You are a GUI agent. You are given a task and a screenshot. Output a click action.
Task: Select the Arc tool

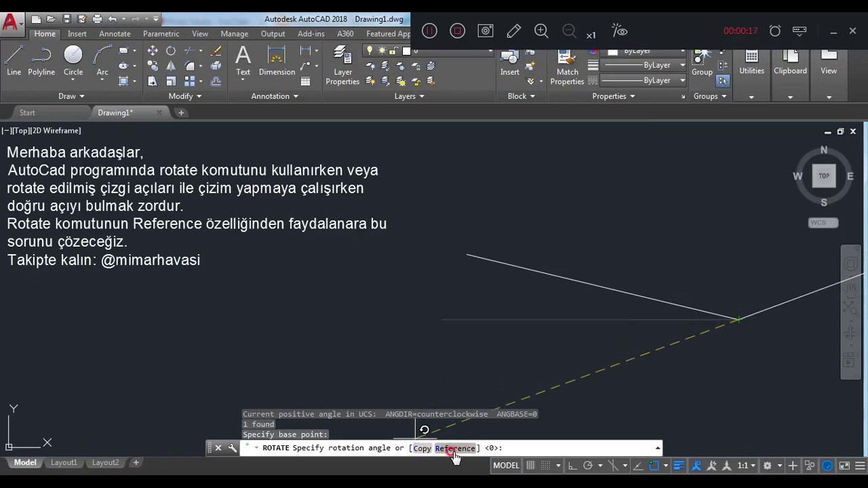point(102,61)
